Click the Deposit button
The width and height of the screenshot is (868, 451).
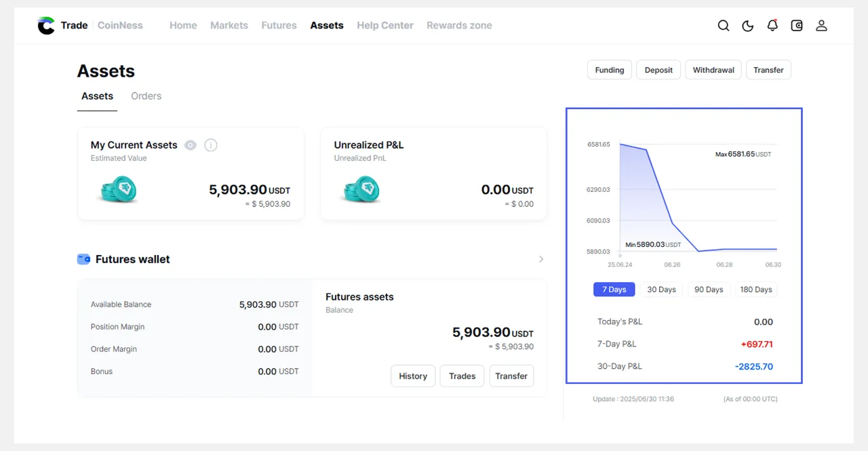658,70
